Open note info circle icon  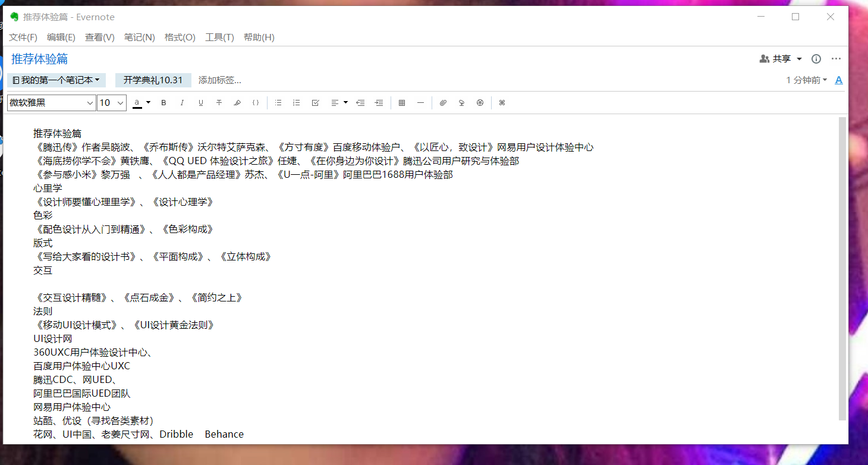tap(816, 59)
